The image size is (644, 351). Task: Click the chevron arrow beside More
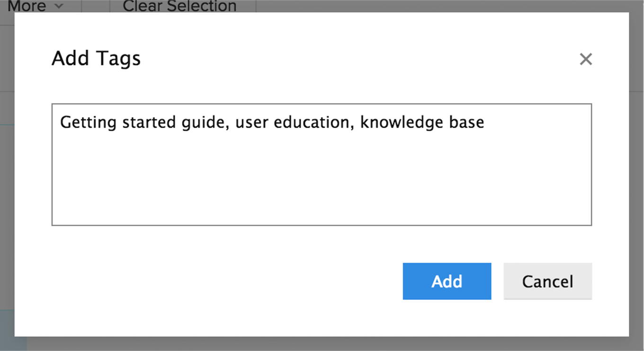click(x=59, y=7)
